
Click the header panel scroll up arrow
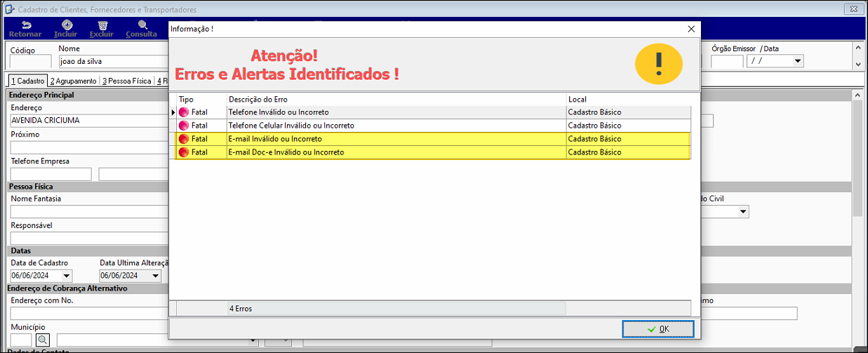click(858, 48)
